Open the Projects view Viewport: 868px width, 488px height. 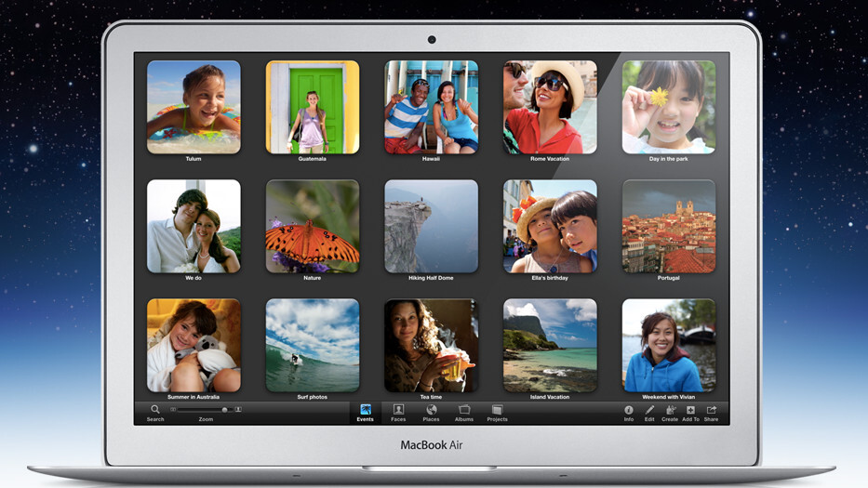[x=498, y=410]
